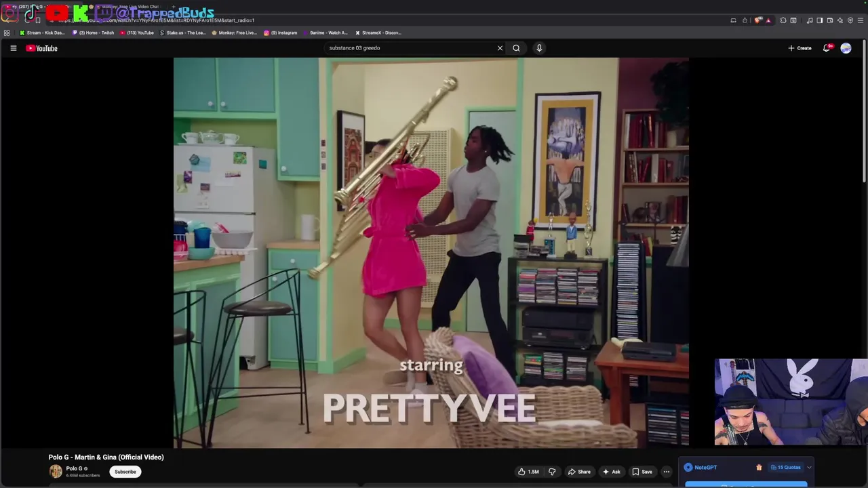Click the cast/screen icon in address bar
This screenshot has width=868, height=488.
[x=733, y=20]
